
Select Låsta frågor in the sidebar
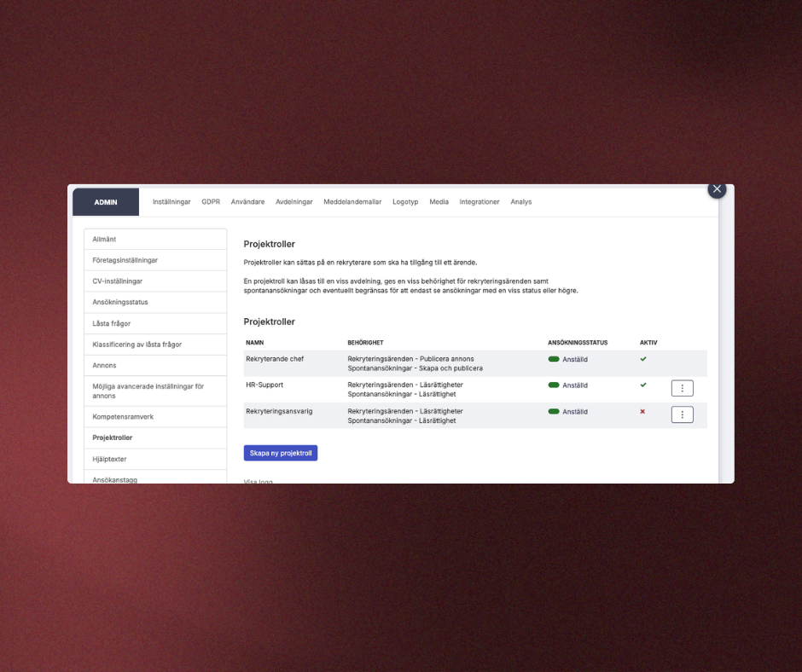tap(112, 323)
